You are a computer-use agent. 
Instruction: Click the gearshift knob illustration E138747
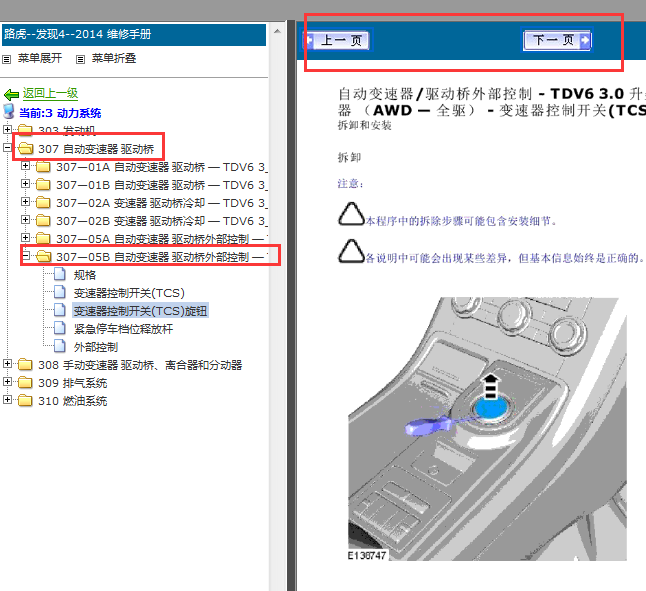(487, 429)
